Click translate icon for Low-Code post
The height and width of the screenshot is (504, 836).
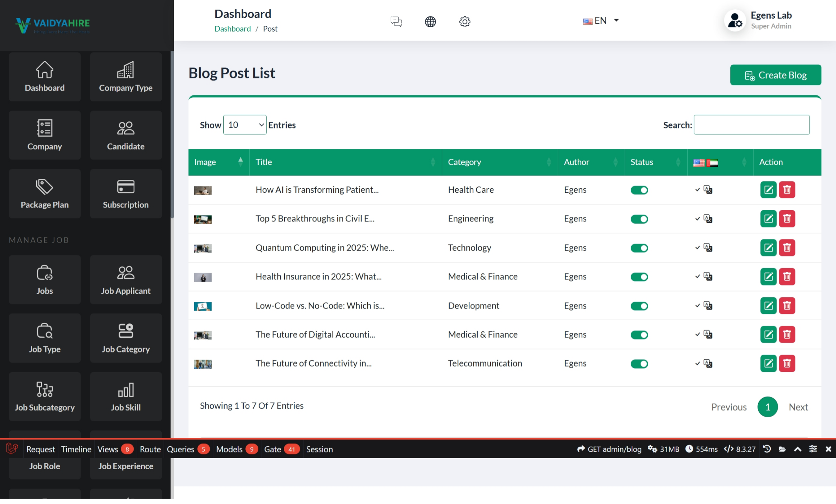[708, 306]
